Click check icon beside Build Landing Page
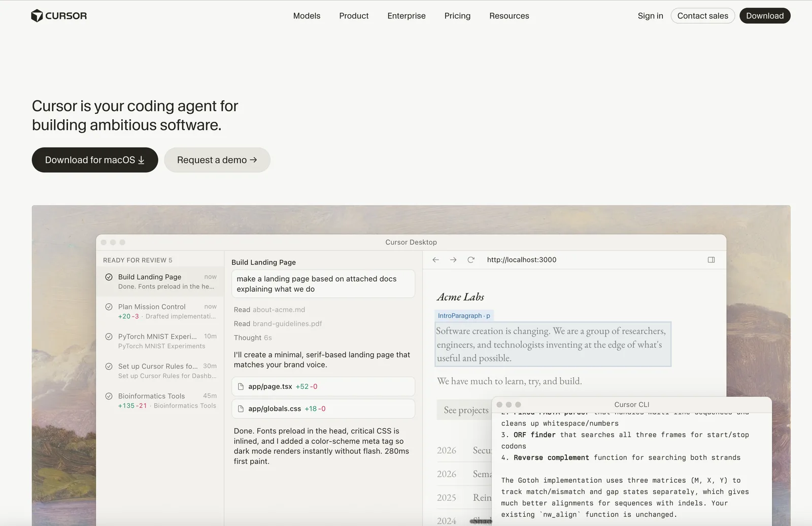Viewport: 812px width, 526px height. click(x=109, y=277)
